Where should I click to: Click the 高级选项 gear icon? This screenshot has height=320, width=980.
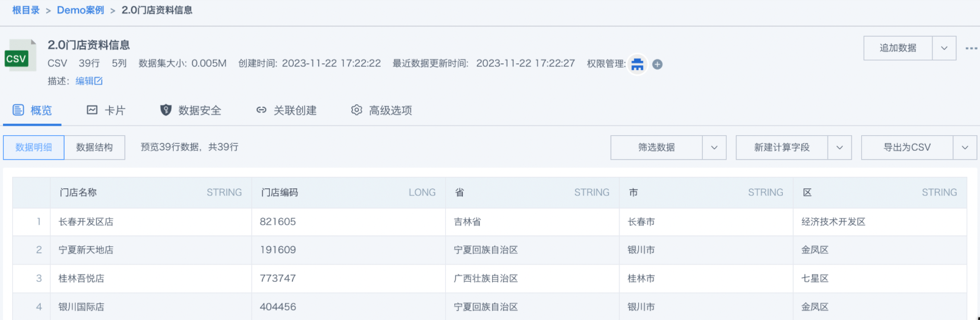click(x=357, y=110)
